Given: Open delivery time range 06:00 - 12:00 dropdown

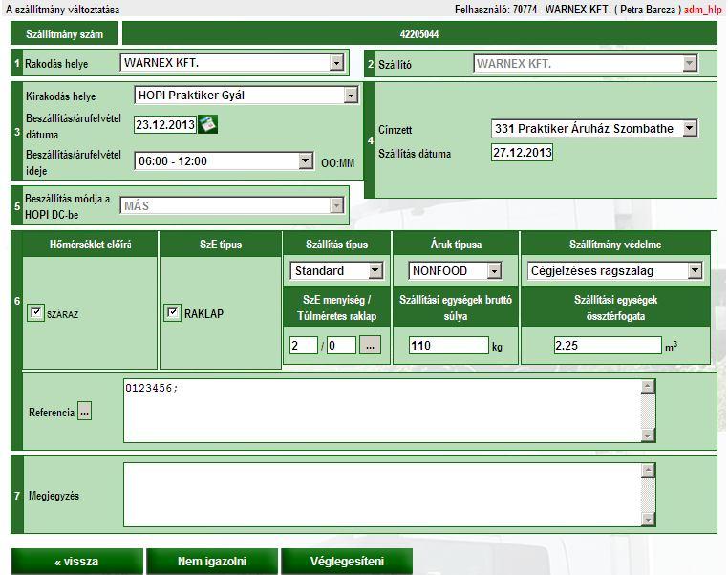Looking at the screenshot, I should (x=224, y=161).
